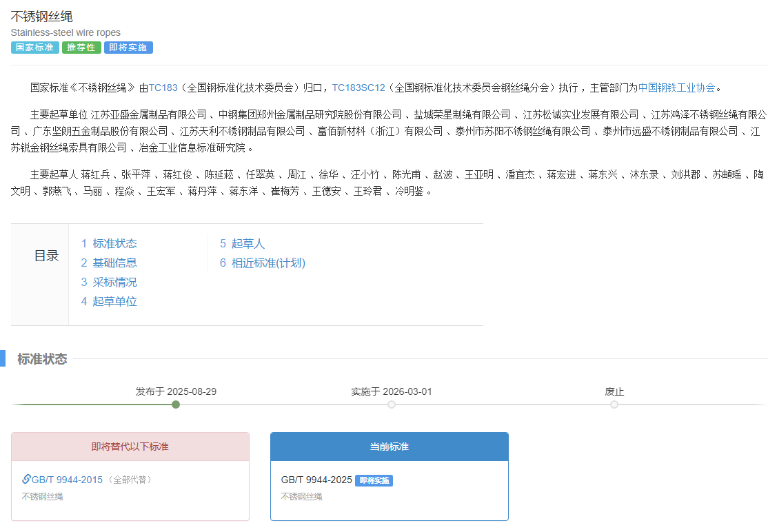Click the green 推荐性 tag badge
This screenshot has height=532, width=768.
tap(81, 48)
